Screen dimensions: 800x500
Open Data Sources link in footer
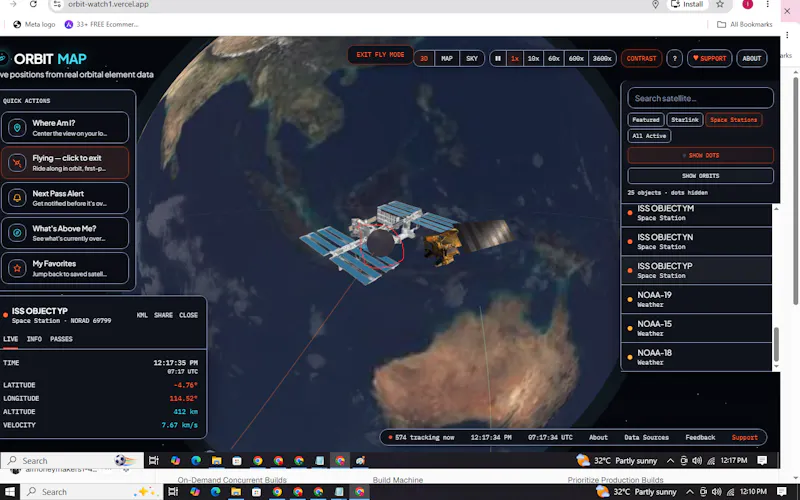[646, 437]
